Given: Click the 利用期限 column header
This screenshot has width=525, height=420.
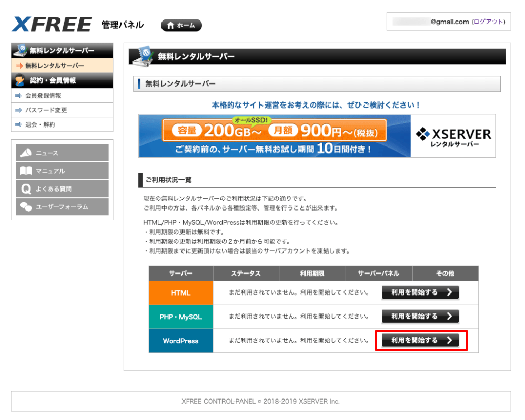Looking at the screenshot, I should pyautogui.click(x=312, y=274).
